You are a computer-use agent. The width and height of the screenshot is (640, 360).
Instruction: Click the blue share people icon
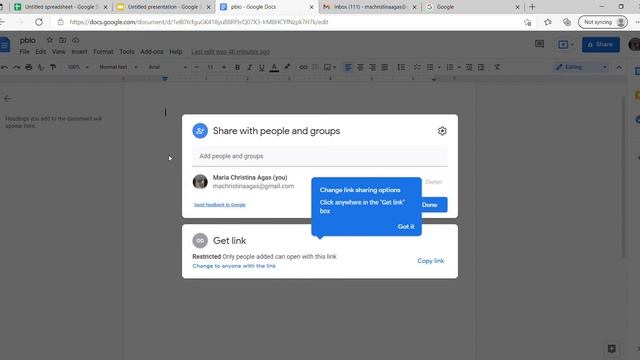pyautogui.click(x=200, y=131)
